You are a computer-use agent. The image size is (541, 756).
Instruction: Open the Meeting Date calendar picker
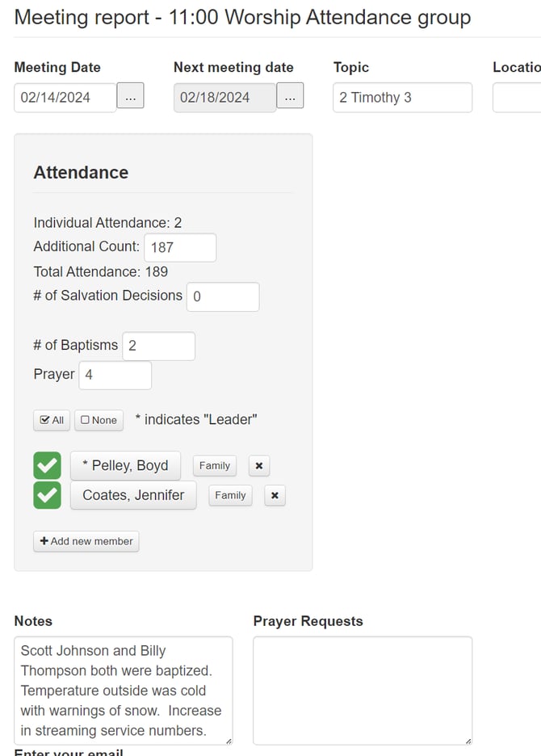coord(131,97)
